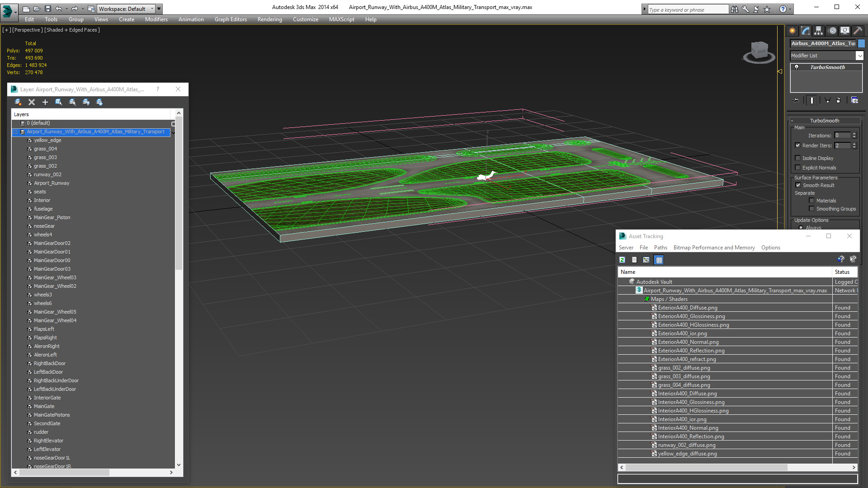The image size is (868, 488).
Task: Open the Hierarchy command panel tab
Action: tap(819, 31)
